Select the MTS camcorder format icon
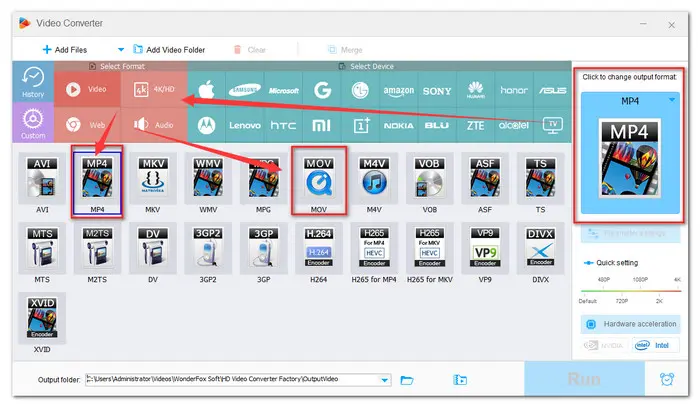700x407 pixels. coord(42,248)
